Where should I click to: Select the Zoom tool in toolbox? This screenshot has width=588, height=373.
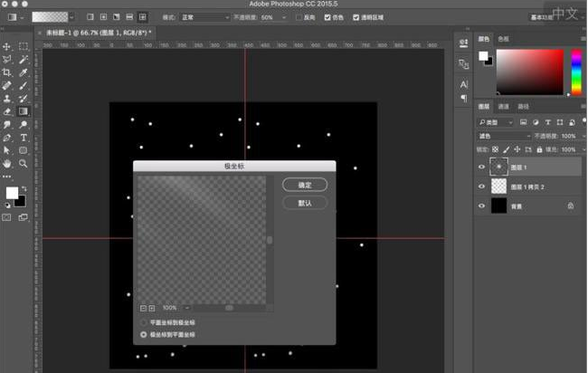coord(24,164)
